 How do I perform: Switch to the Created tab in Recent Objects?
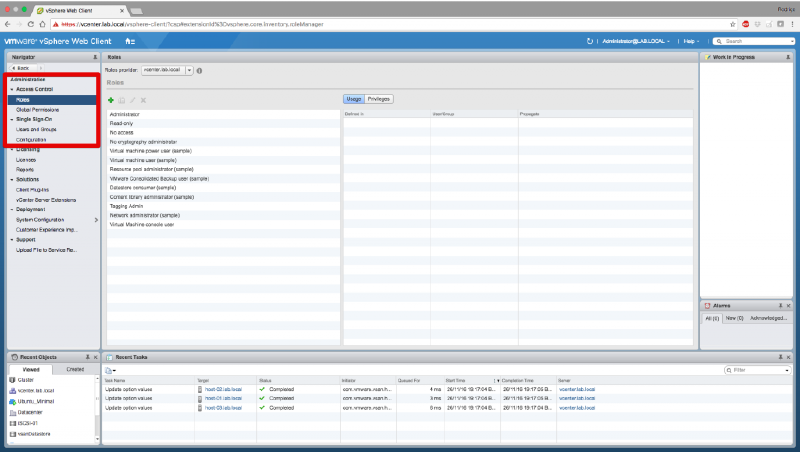pyautogui.click(x=75, y=369)
